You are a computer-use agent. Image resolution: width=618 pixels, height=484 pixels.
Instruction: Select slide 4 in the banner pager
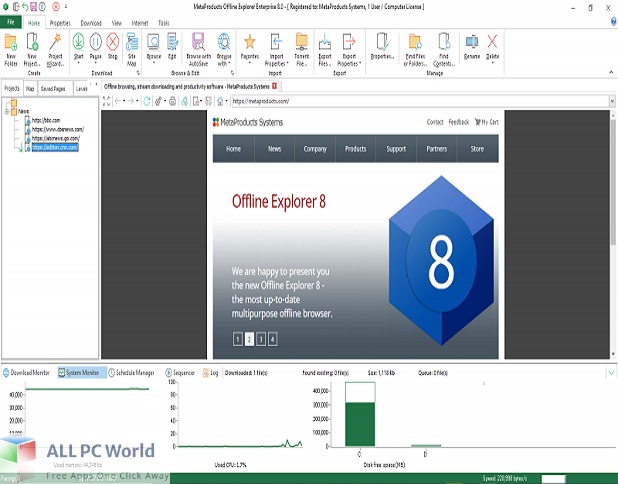coord(272,339)
